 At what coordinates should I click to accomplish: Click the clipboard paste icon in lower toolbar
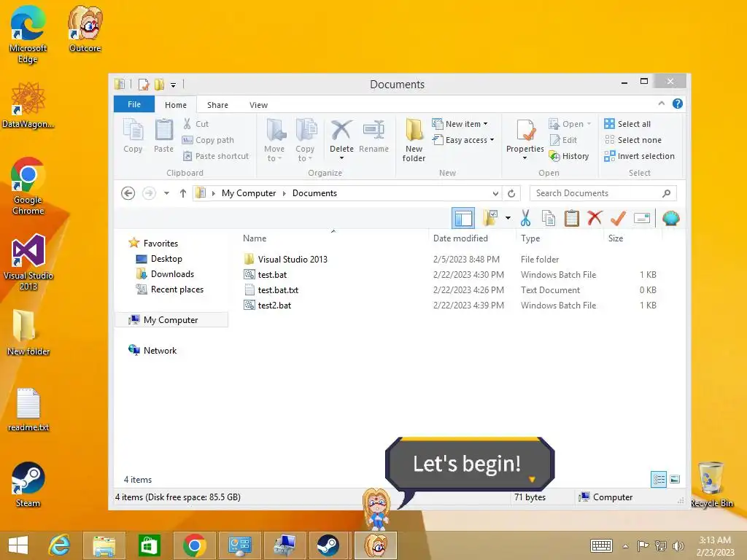point(571,218)
